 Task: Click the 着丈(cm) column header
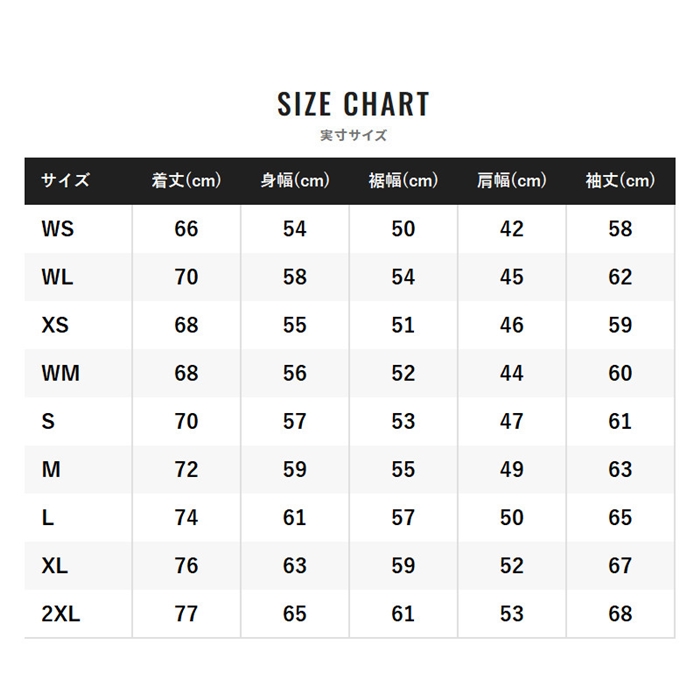click(186, 181)
